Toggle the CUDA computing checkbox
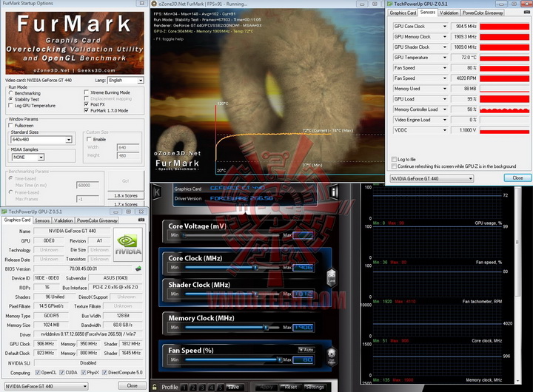533x392 pixels. coord(62,372)
